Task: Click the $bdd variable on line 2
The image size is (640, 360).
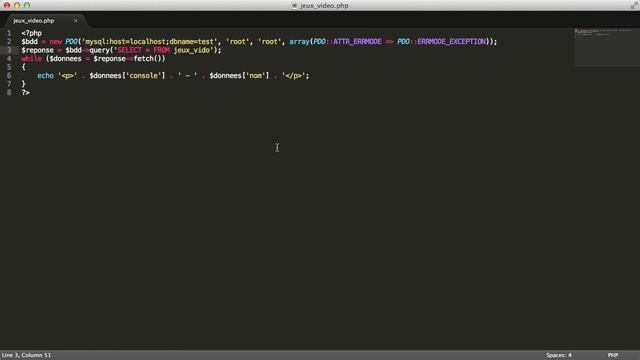Action: pyautogui.click(x=29, y=42)
